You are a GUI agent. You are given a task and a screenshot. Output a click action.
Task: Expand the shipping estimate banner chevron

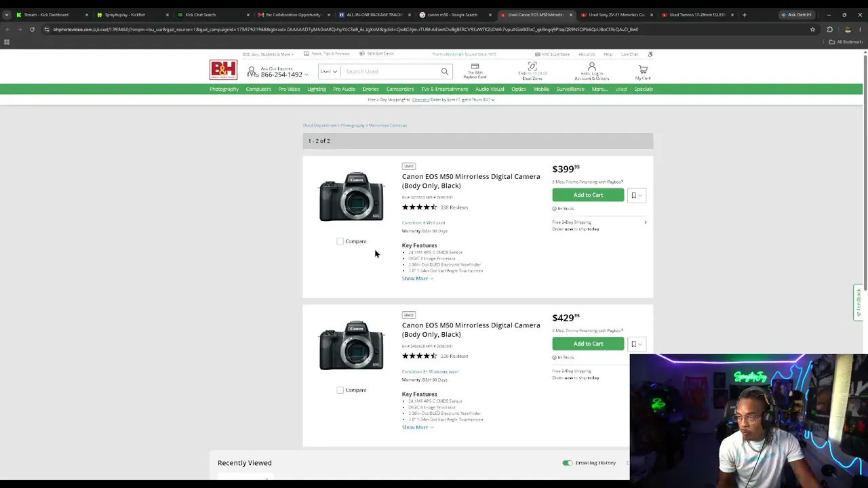point(493,100)
